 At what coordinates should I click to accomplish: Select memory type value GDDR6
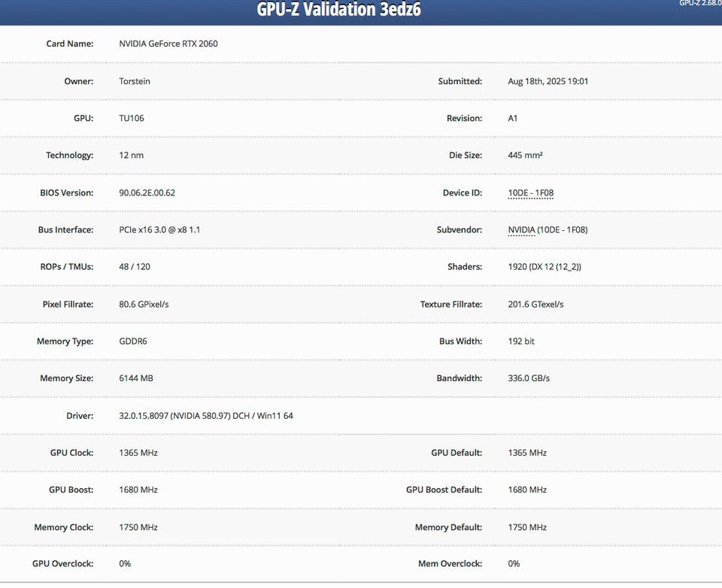(x=132, y=341)
